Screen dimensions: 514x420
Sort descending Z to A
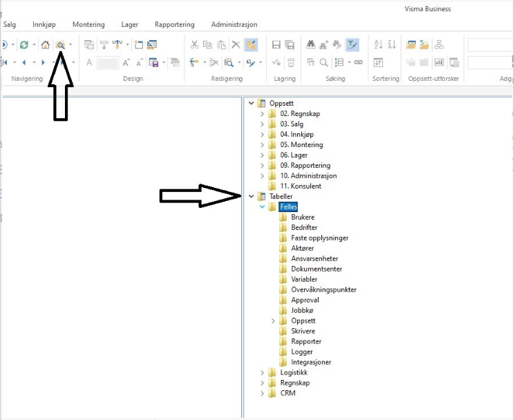392,45
